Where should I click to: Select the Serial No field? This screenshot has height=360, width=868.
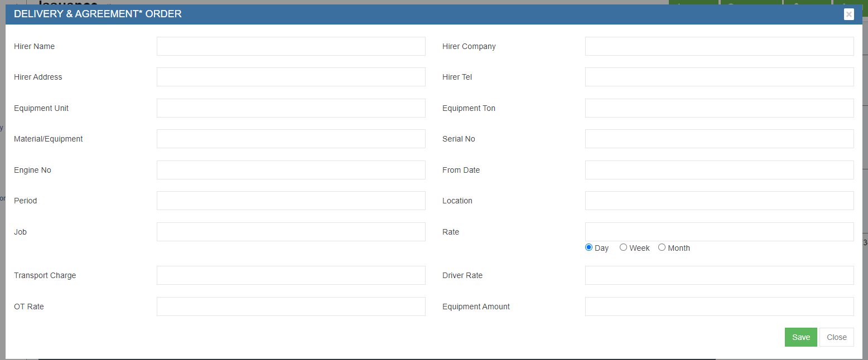[x=719, y=139]
